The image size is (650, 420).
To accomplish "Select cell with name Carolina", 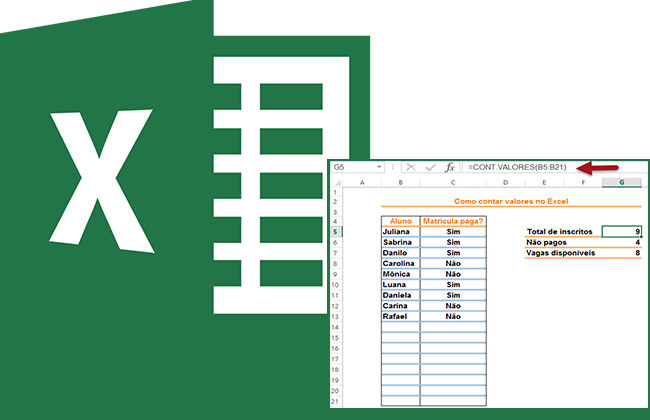I will 400,264.
